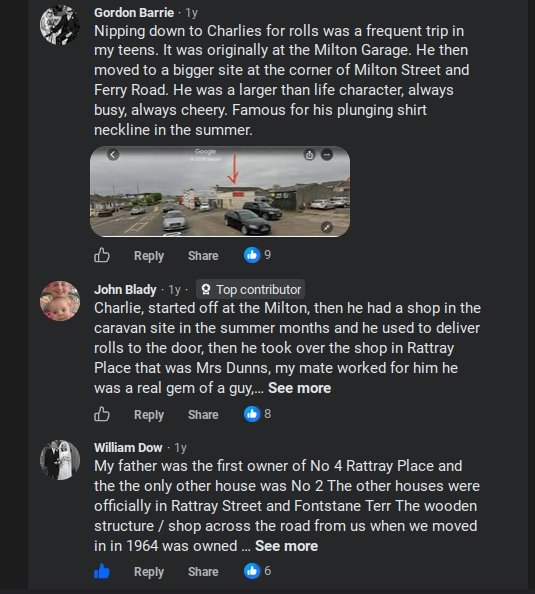Image resolution: width=535 pixels, height=594 pixels.
Task: Open the attached street view photo
Action: tap(220, 191)
